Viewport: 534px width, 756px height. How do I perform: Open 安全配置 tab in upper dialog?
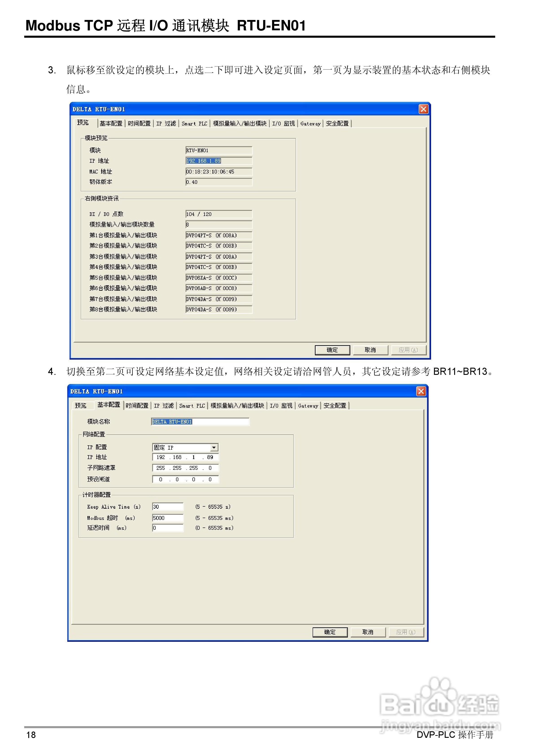click(x=337, y=123)
